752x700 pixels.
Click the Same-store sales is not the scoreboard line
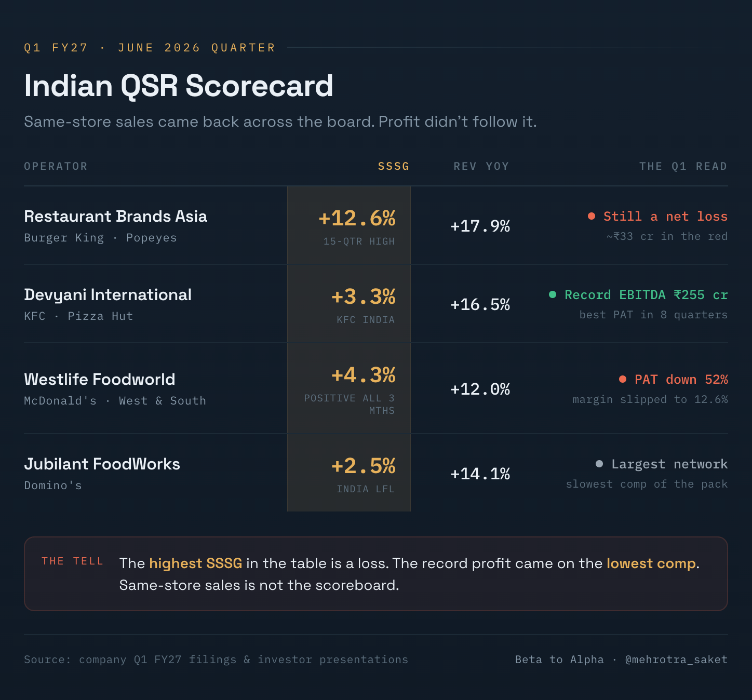tap(259, 585)
